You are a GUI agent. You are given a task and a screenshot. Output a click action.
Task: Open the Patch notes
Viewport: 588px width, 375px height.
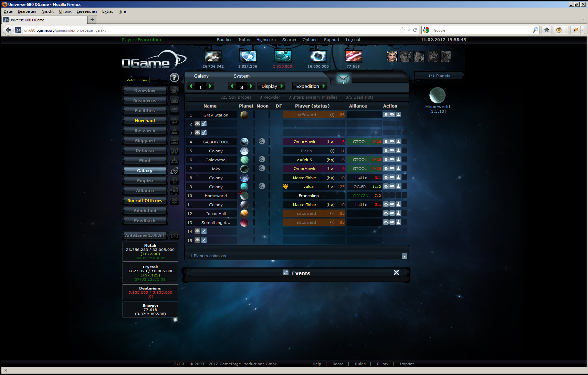tap(137, 80)
